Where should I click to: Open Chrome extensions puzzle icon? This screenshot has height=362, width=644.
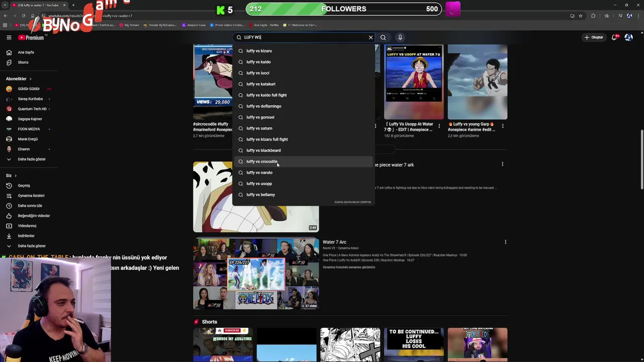coord(593,16)
